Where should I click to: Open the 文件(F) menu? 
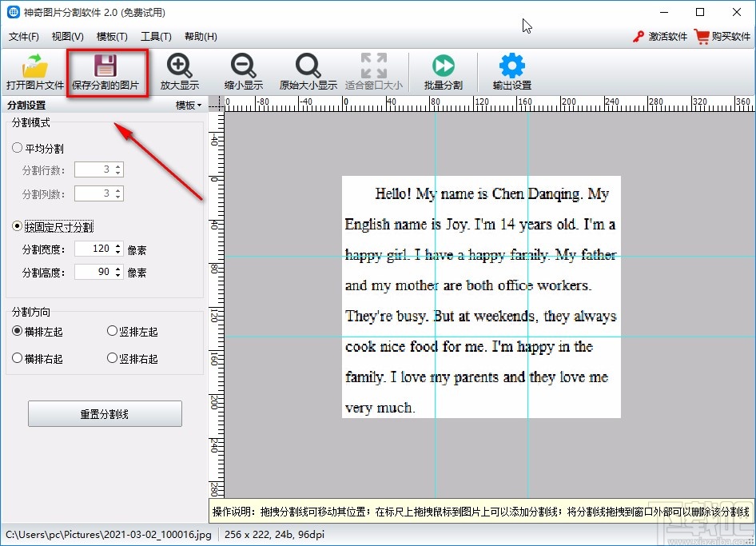pos(24,37)
